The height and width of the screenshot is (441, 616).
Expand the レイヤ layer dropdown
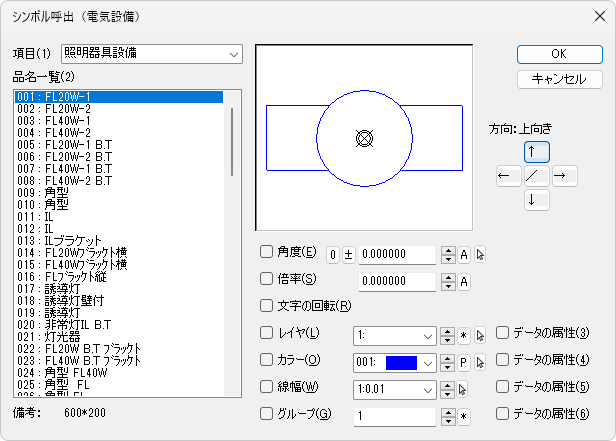pyautogui.click(x=395, y=334)
